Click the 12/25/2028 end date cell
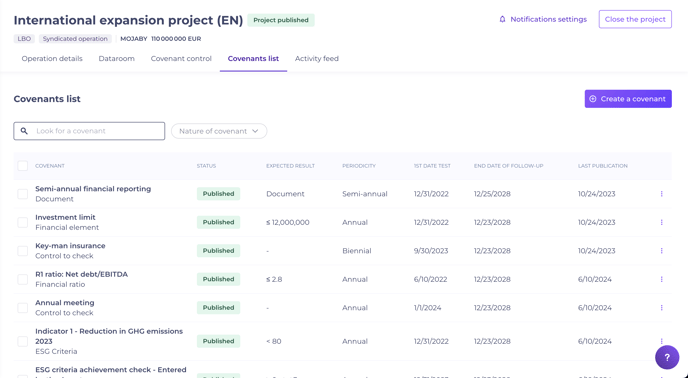The height and width of the screenshot is (378, 688). [x=492, y=194]
